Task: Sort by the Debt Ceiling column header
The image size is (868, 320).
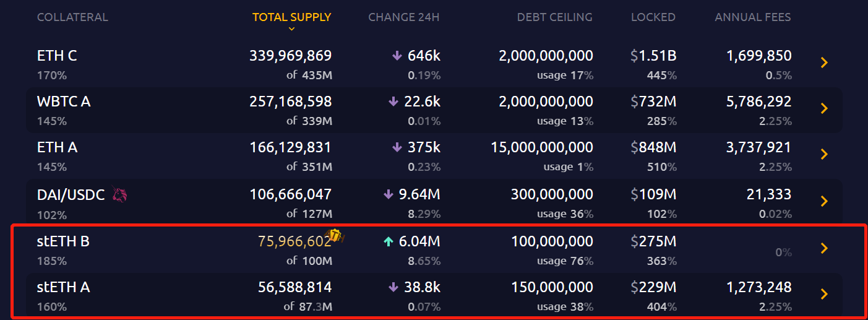Action: click(554, 17)
